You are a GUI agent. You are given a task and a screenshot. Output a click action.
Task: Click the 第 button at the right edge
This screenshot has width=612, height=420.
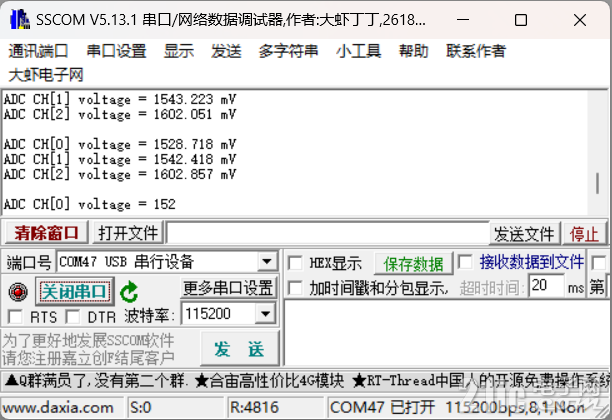point(597,287)
